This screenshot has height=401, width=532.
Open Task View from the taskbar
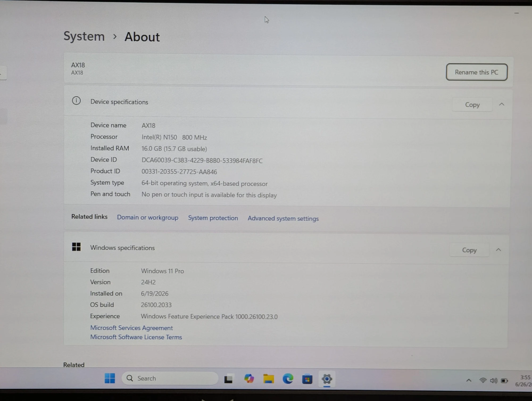(x=228, y=379)
